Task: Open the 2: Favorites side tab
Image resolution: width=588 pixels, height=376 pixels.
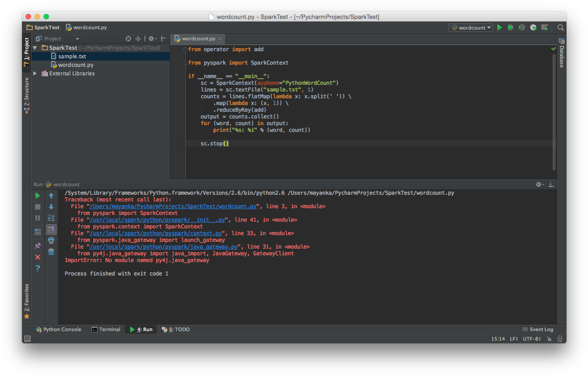Action: tap(26, 302)
